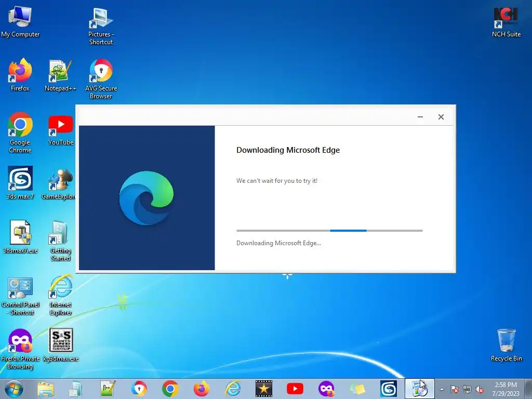Launch Firefox from the taskbar
Screen dimensions: 532x399
coord(202,389)
